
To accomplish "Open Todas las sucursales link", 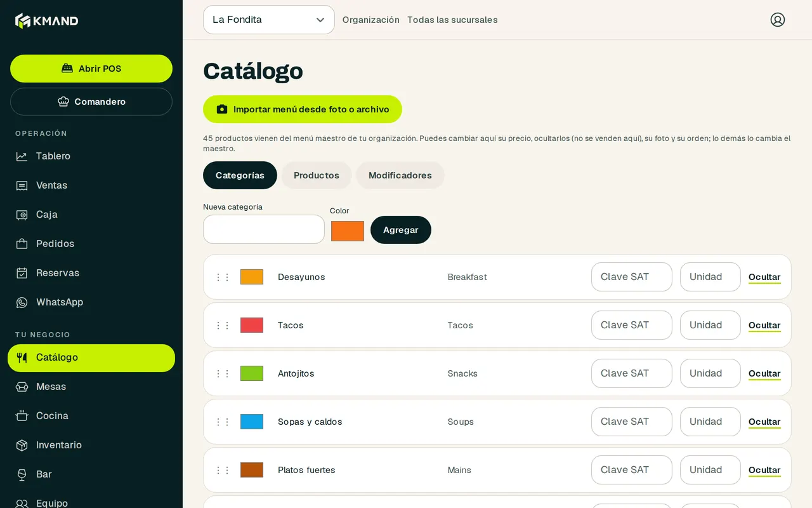I will 452,20.
